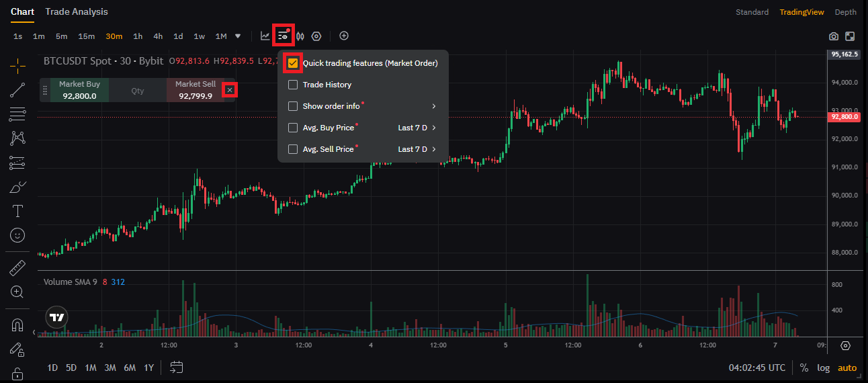The height and width of the screenshot is (383, 868).
Task: Select the trend line drawing tool
Action: [17, 89]
